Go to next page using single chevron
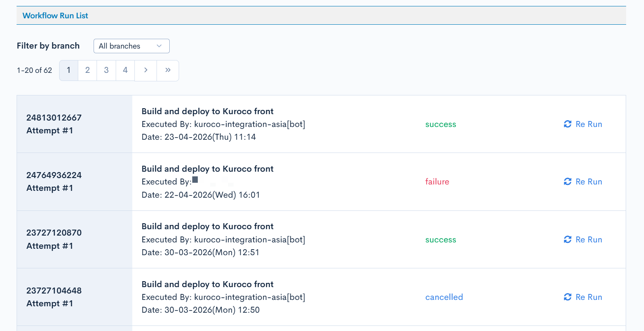This screenshot has height=331, width=644. [145, 70]
